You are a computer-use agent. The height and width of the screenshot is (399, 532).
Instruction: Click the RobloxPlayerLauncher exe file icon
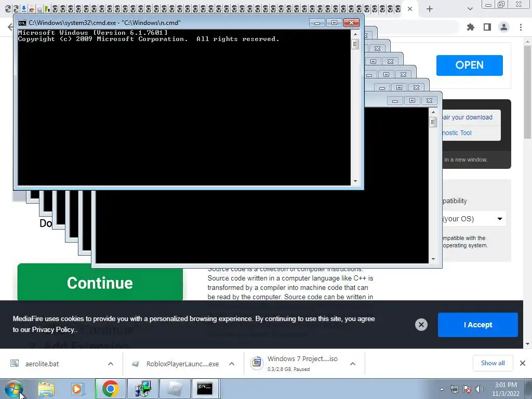pos(136,364)
